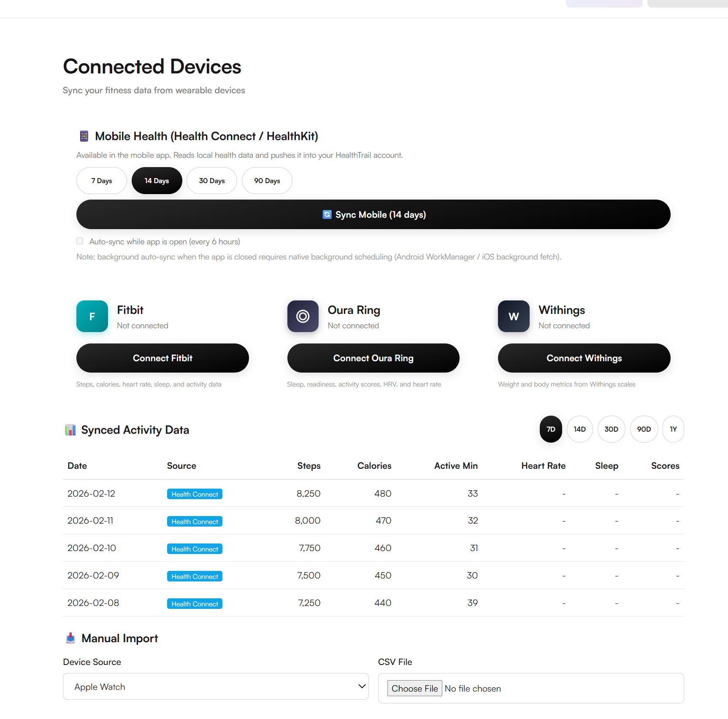Click the import icon beside Manual Import
The image size is (728, 719).
[70, 638]
